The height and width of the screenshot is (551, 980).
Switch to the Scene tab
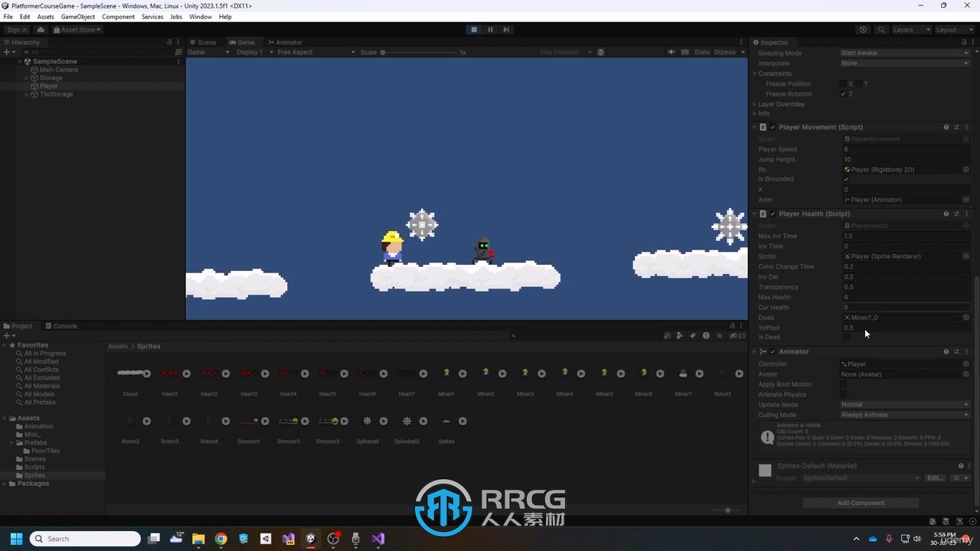204,42
